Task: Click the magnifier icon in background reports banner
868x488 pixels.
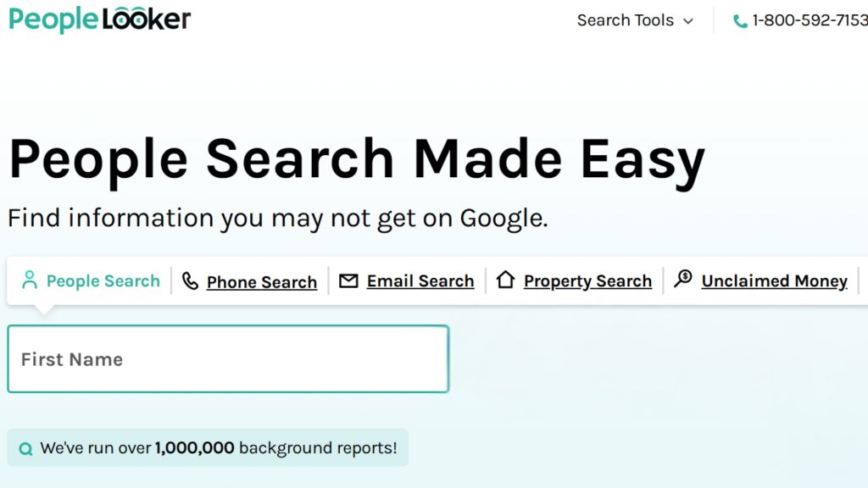Action: 25,449
